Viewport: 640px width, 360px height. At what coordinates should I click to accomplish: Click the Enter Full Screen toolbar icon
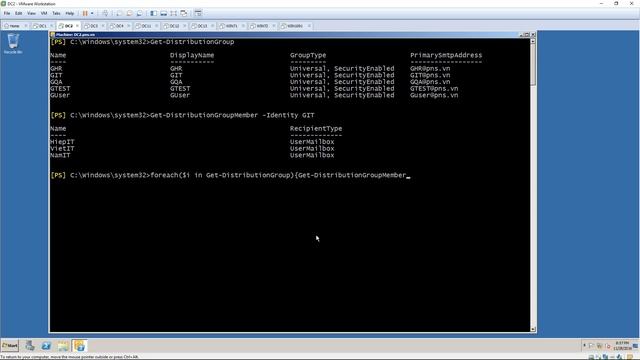coord(174,13)
